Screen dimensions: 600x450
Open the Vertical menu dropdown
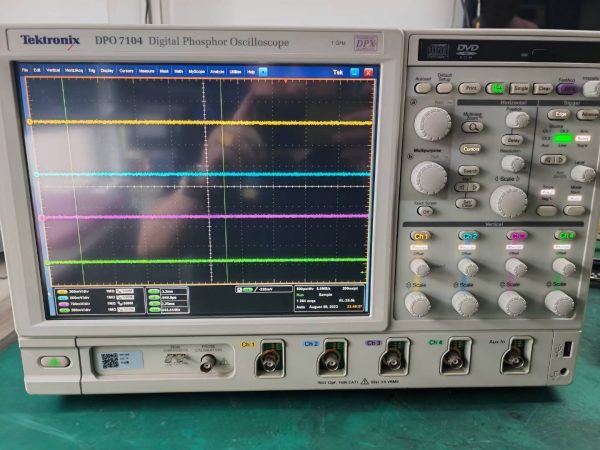(53, 71)
